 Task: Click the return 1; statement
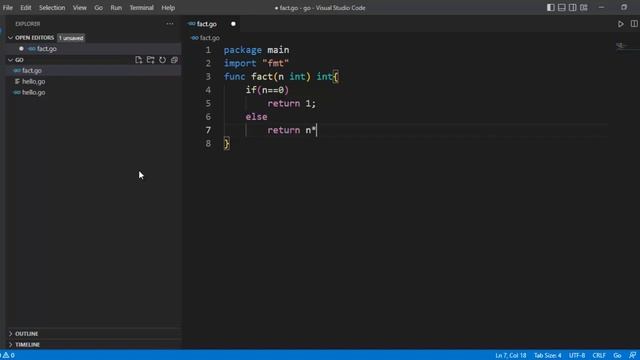tap(291, 103)
